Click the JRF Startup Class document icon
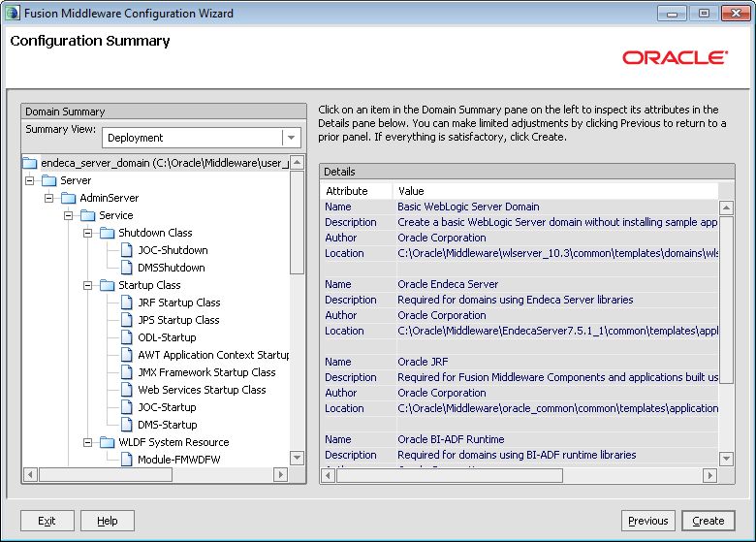This screenshot has width=756, height=542. (126, 303)
